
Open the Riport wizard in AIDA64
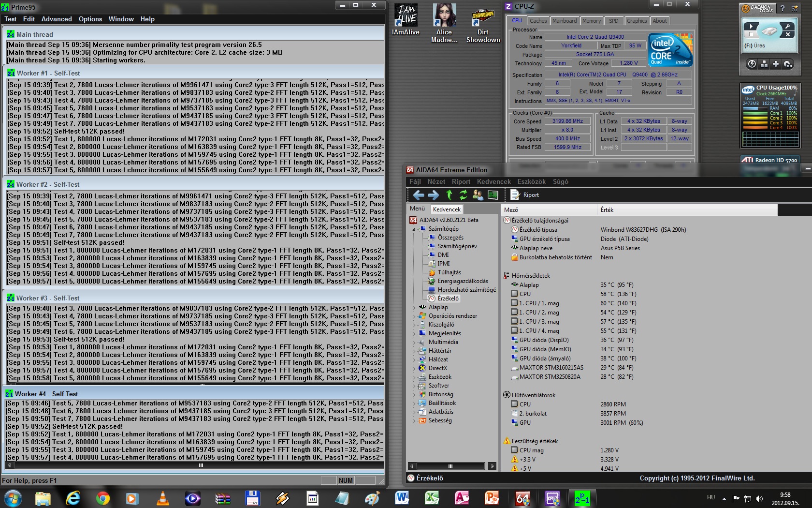(525, 195)
